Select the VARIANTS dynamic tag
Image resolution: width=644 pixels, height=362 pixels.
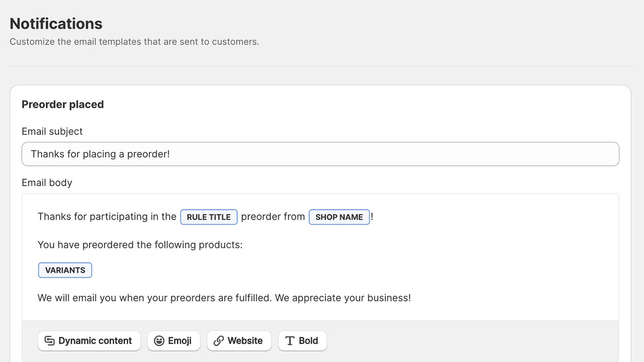65,270
